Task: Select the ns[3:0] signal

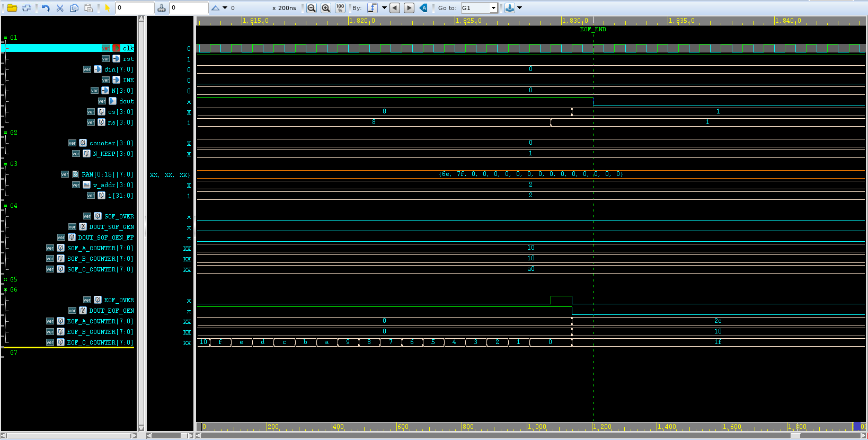Action: 120,122
